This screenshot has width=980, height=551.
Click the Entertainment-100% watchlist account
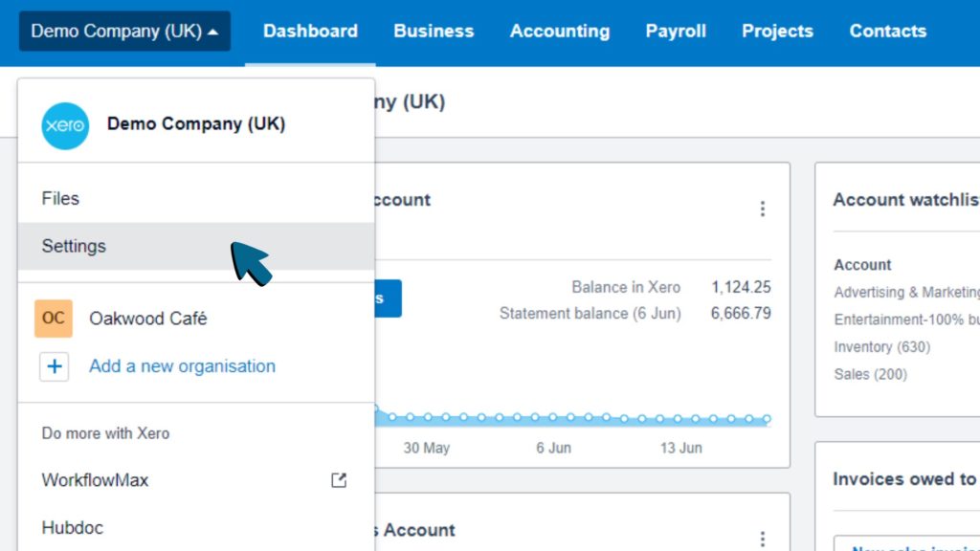906,320
